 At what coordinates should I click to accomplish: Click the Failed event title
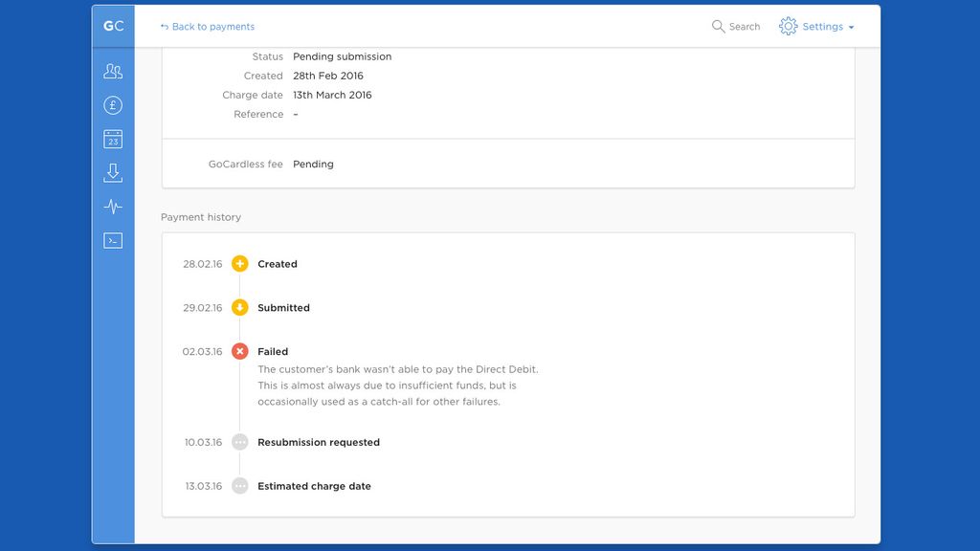tap(273, 352)
